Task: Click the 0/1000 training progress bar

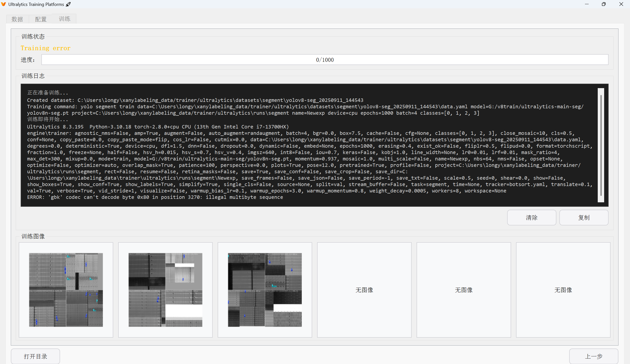Action: 324,60
